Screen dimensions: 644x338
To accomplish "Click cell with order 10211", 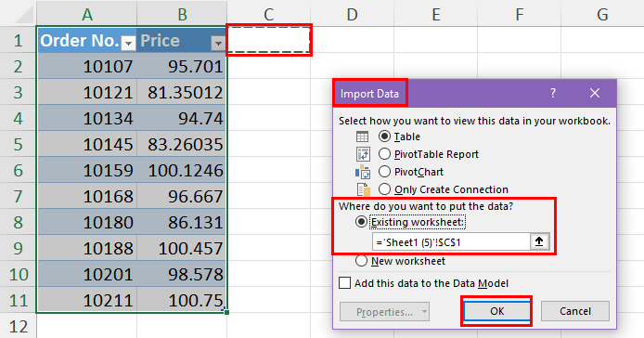I will tap(87, 300).
